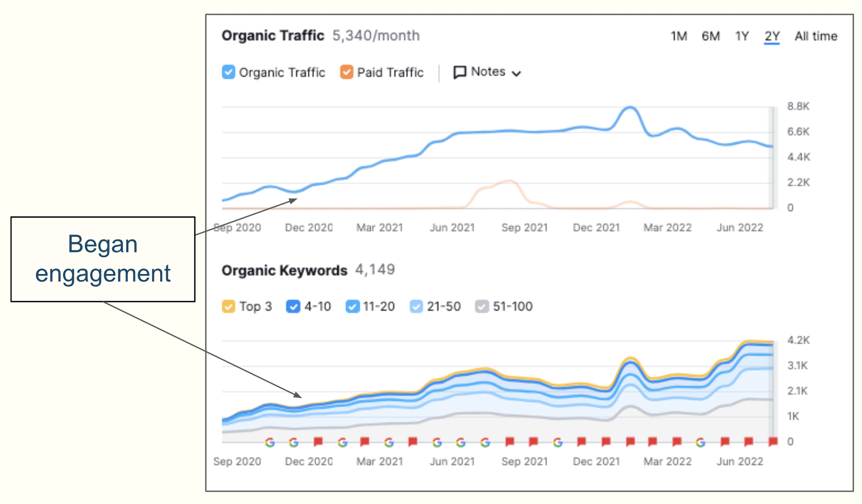Select the 6M time range
This screenshot has height=504, width=862.
[710, 36]
